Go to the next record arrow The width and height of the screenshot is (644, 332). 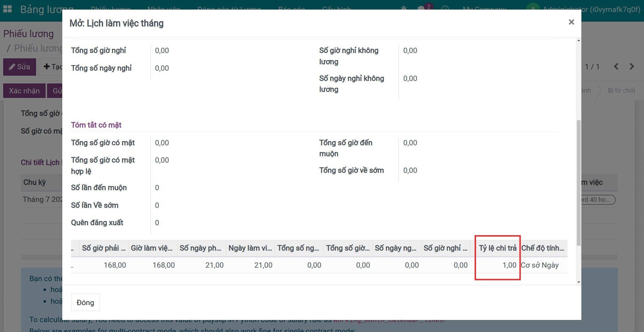[632, 66]
